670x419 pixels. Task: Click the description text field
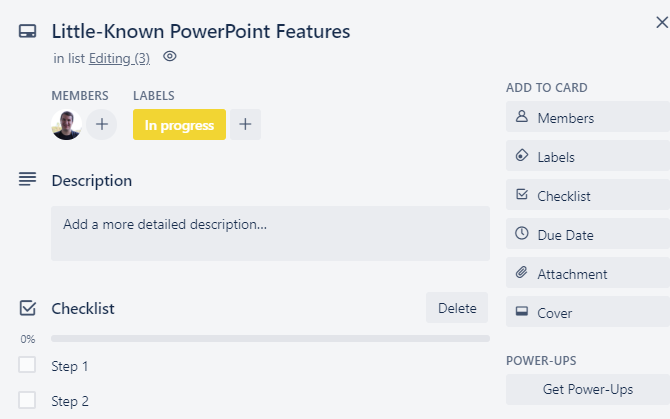(x=270, y=233)
